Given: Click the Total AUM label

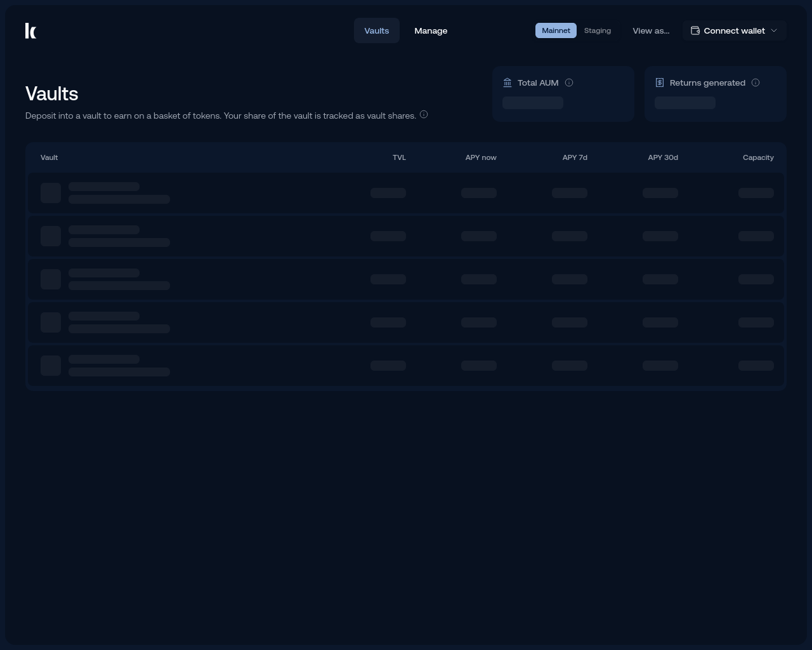Looking at the screenshot, I should pyautogui.click(x=538, y=83).
